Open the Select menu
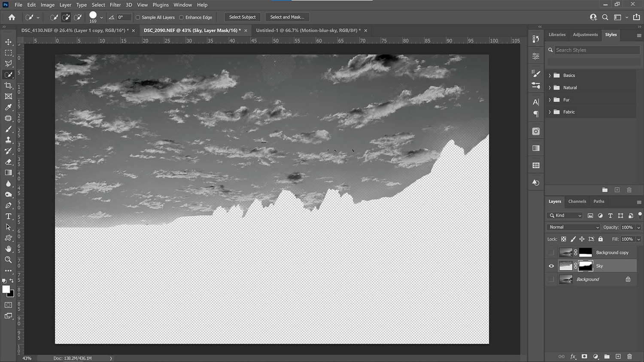The height and width of the screenshot is (362, 644). (x=98, y=5)
